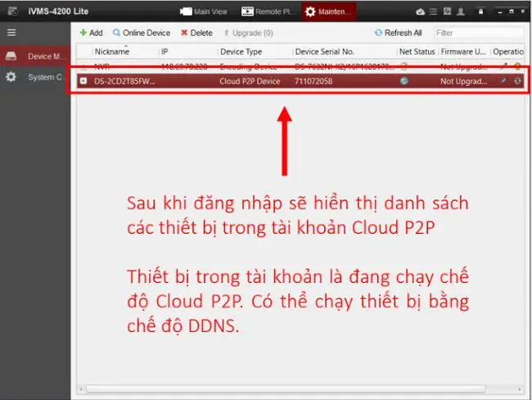Click the lock icon in title bar
Screen dimensions: 532x400
click(x=480, y=11)
